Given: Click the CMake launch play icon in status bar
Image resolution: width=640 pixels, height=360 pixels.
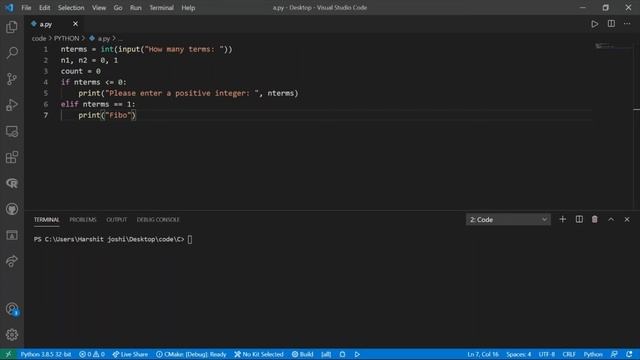Looking at the screenshot, I should (357, 354).
